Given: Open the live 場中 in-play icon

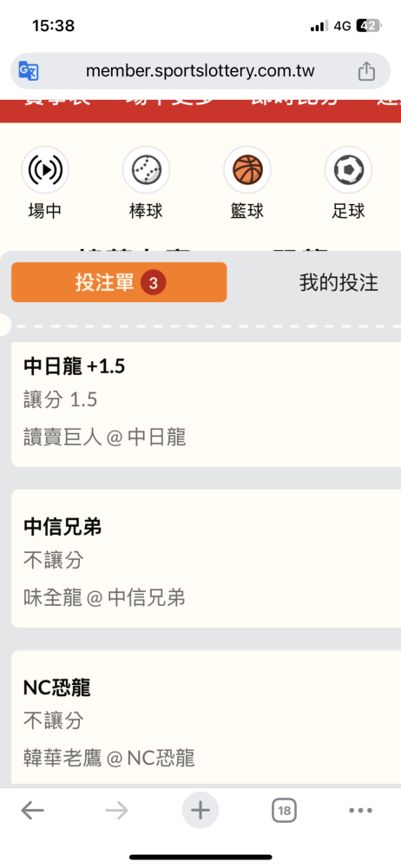Looking at the screenshot, I should tap(45, 169).
